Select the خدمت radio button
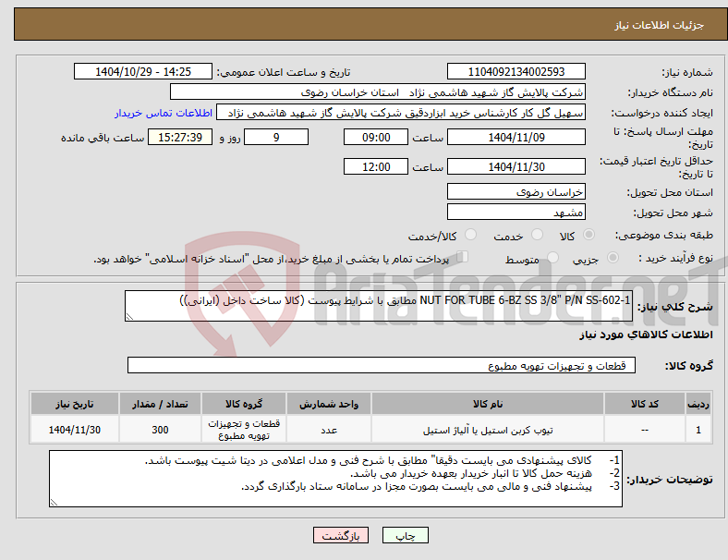The width and height of the screenshot is (728, 560). tap(537, 235)
